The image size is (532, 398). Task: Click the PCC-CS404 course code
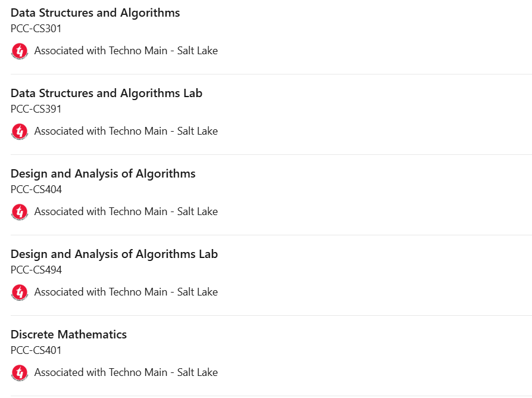(36, 189)
